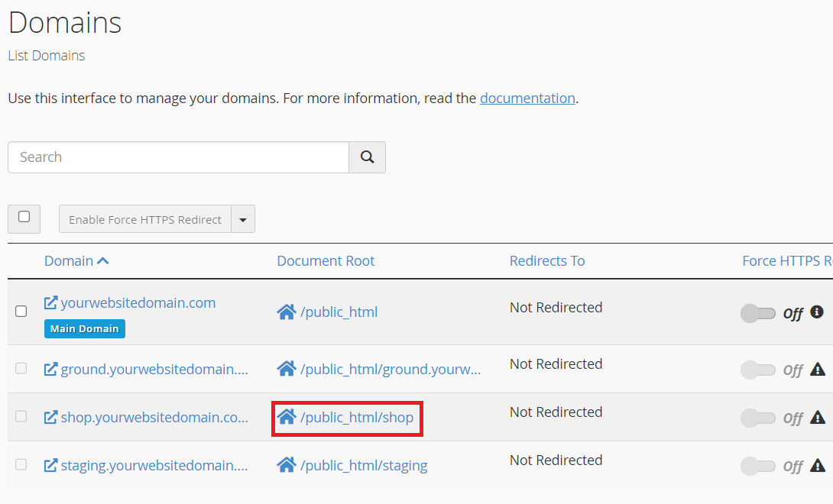
Task: Open yourwebsitedomain.com via its external link icon
Action: click(x=50, y=302)
